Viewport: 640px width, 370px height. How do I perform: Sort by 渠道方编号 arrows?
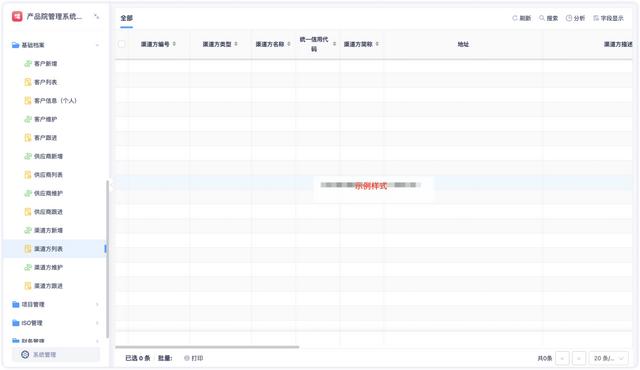coord(174,44)
